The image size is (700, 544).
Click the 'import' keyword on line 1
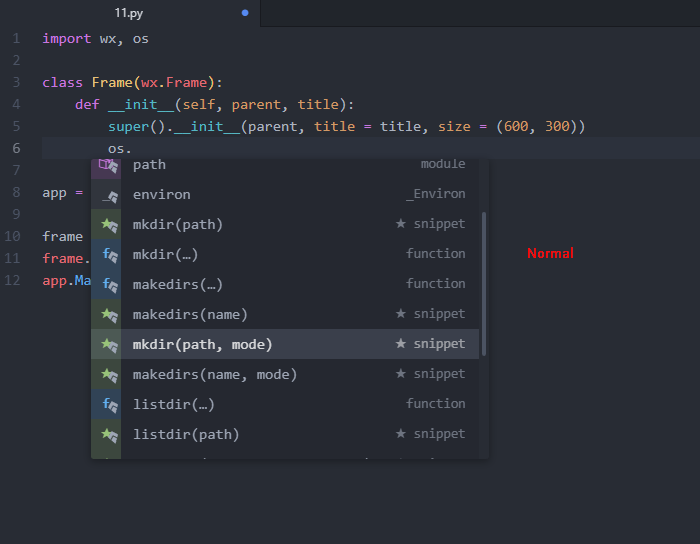click(67, 39)
